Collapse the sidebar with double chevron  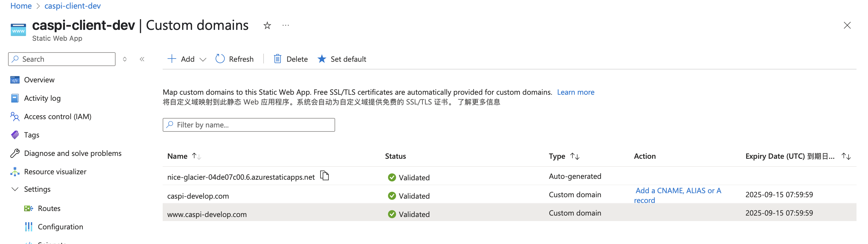click(142, 59)
